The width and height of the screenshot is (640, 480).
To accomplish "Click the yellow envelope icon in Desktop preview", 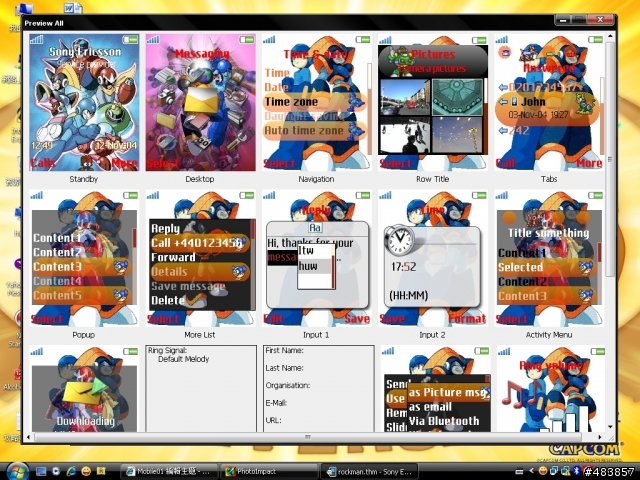I will point(201,99).
